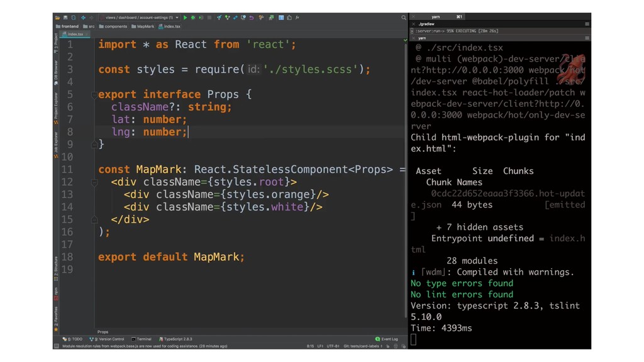Screen dimensions: 644x362
Task: Open the Show History clock icon
Action: click(243, 18)
